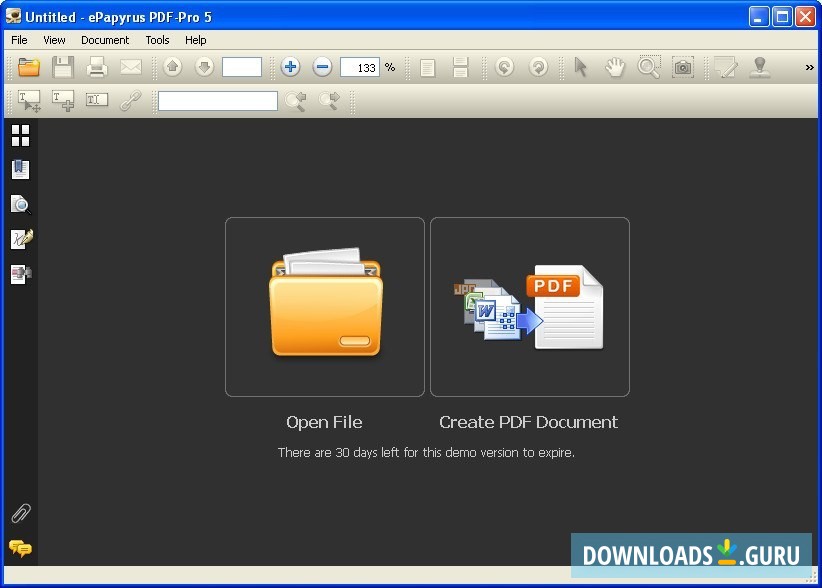Minimize the ePapyrus PDF-Pro window

[x=758, y=17]
